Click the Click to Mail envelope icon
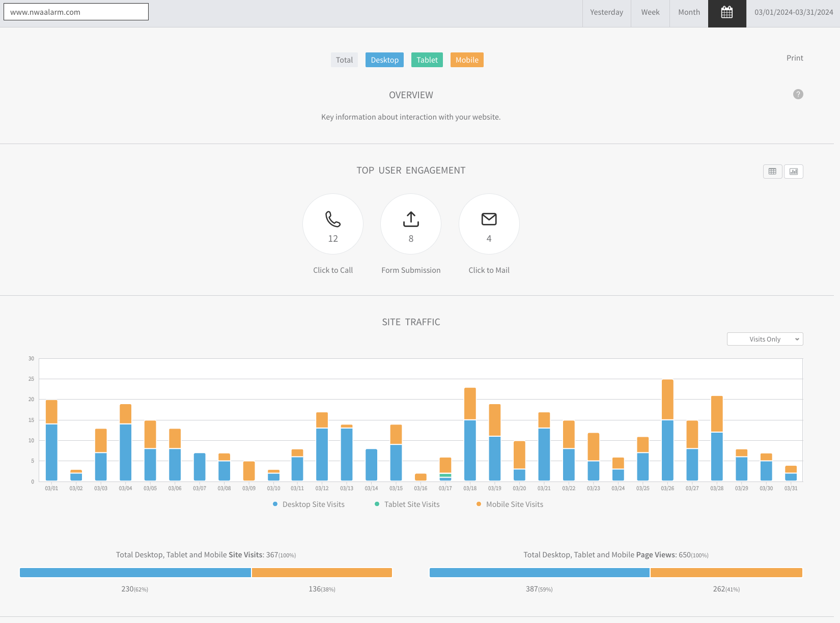This screenshot has height=623, width=840. point(489,219)
